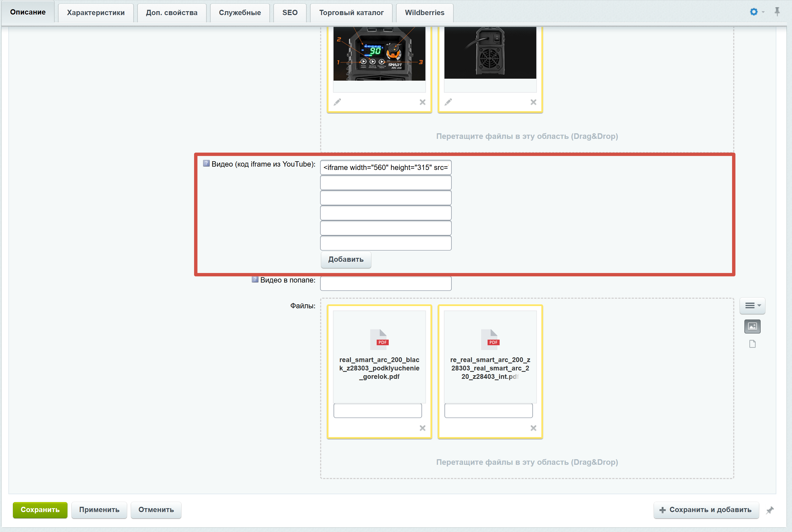The width and height of the screenshot is (792, 532).
Task: Remove the control panel image
Action: click(423, 102)
